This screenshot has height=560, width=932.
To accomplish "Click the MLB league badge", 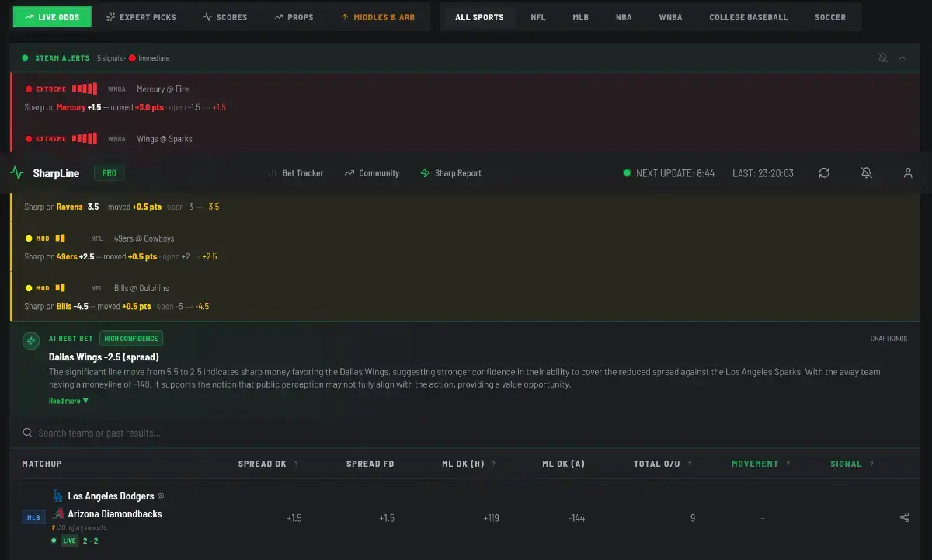I will click(33, 517).
